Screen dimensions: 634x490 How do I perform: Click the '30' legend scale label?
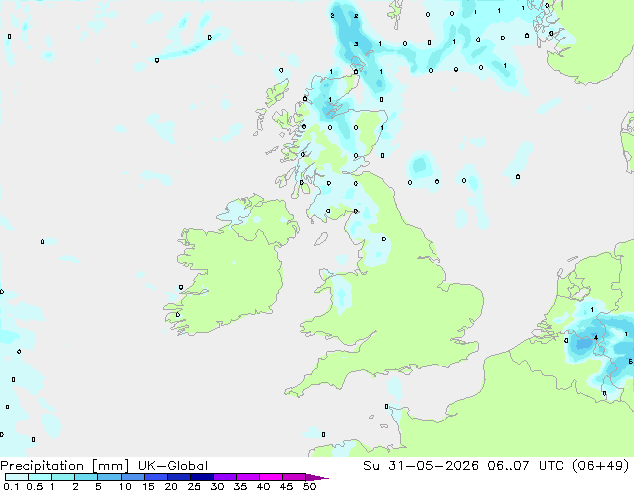(217, 486)
